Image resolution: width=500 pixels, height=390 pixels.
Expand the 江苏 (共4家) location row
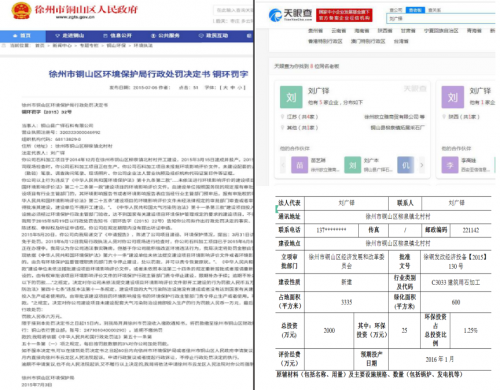(x=300, y=117)
